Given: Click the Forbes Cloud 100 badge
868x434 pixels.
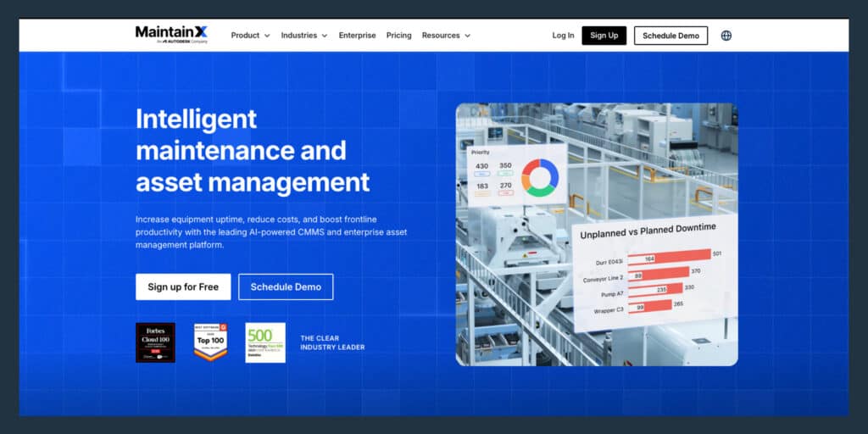Looking at the screenshot, I should tap(156, 342).
